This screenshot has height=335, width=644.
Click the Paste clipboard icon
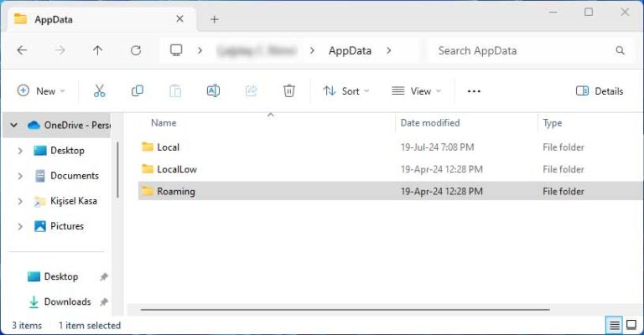tap(175, 90)
